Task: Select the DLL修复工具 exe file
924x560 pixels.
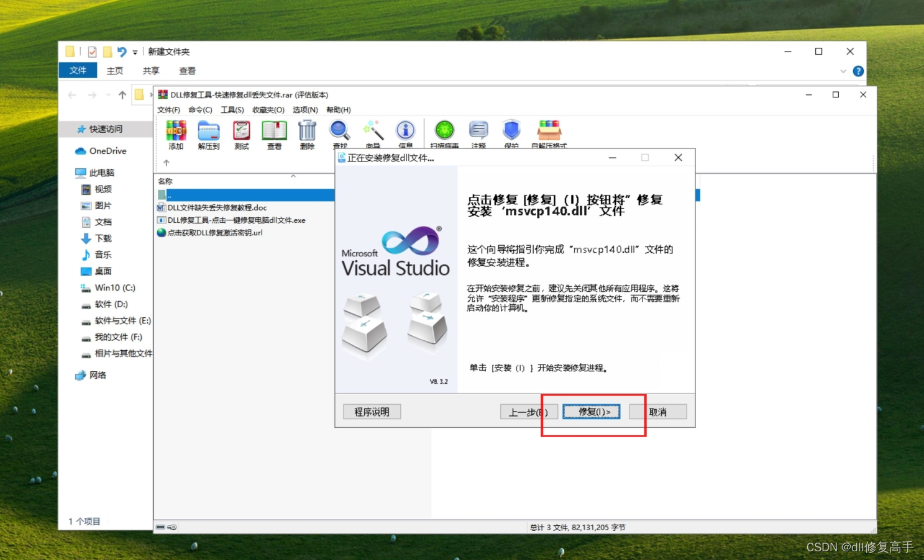Action: (231, 220)
